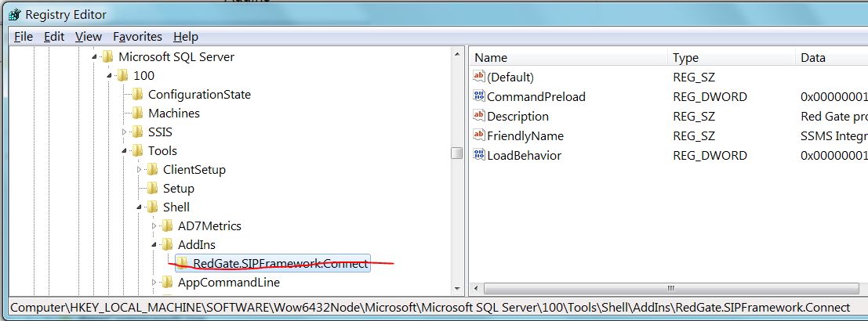Click the SSIS folder icon
This screenshot has width=868, height=321.
pos(137,132)
